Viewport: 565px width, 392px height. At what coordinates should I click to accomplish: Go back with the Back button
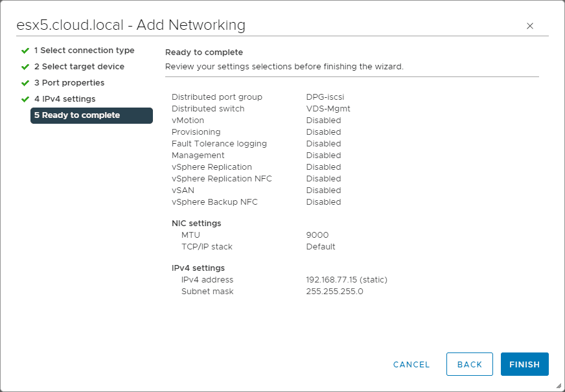tap(470, 364)
